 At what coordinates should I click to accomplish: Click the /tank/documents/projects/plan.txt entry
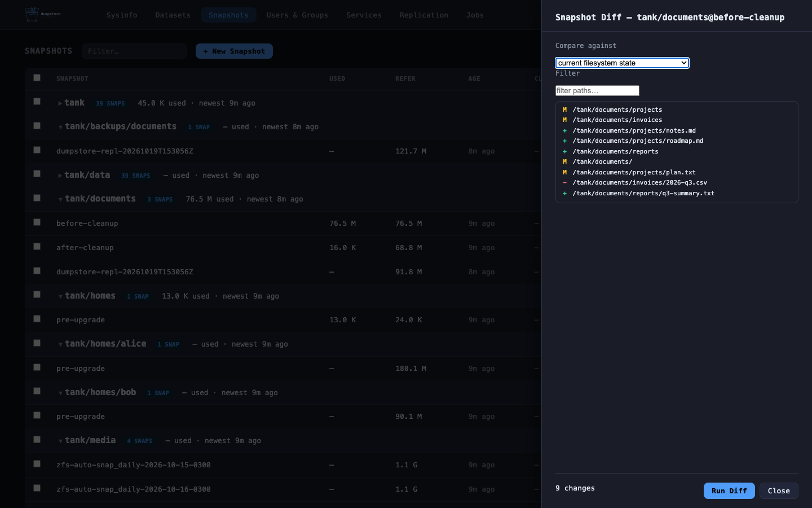(x=677, y=172)
